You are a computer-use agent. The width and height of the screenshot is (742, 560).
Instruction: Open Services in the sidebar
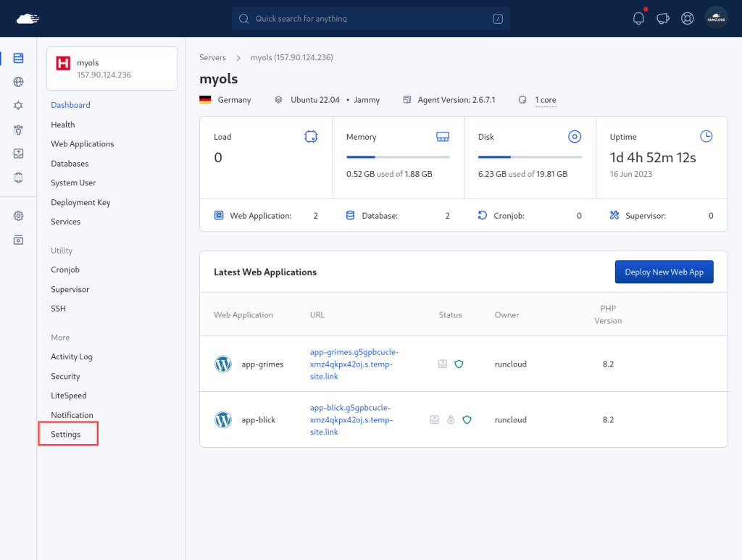[66, 222]
